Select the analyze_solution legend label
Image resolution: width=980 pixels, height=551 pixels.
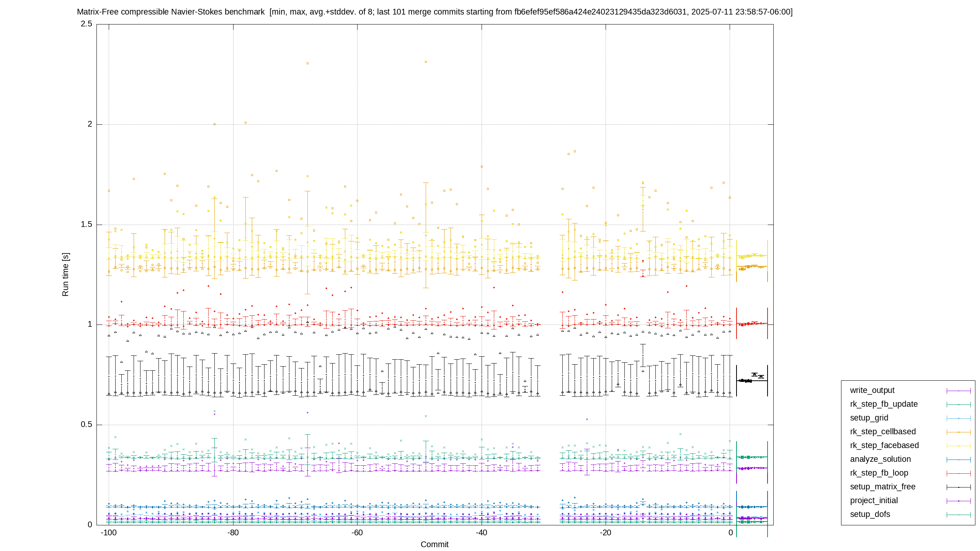tap(880, 459)
